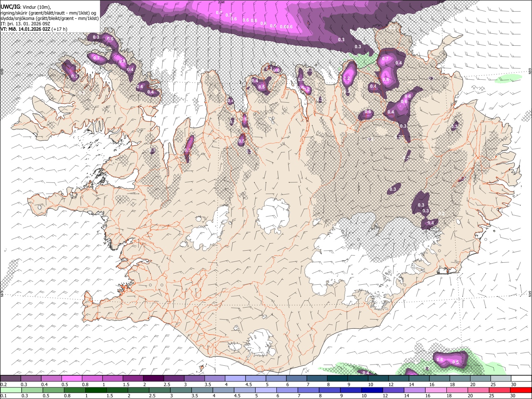Click the legend label '0.1' in bottom row

pos(3,396)
